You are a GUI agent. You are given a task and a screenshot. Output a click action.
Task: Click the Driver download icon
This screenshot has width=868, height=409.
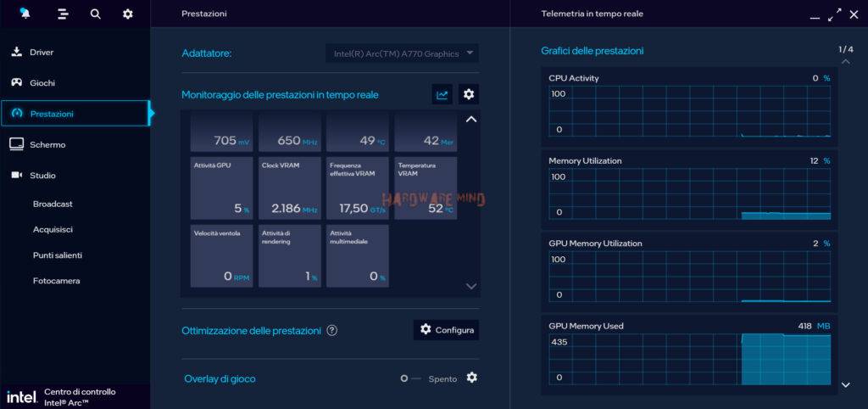point(17,52)
